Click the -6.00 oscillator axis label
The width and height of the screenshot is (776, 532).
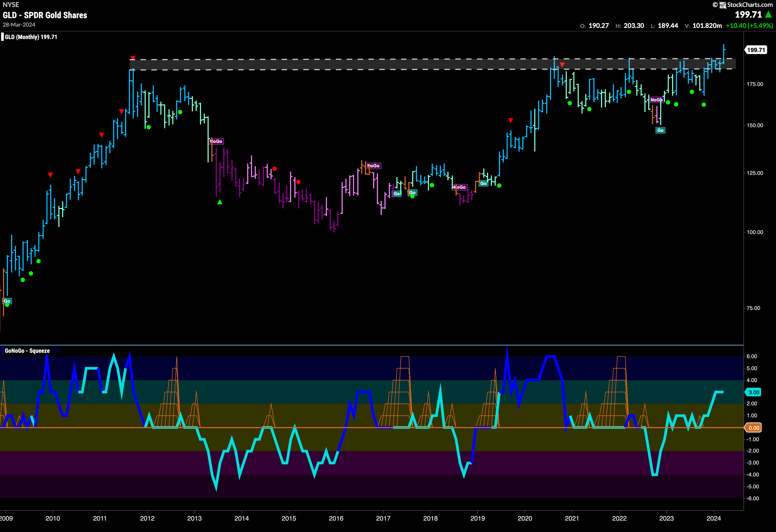[752, 499]
